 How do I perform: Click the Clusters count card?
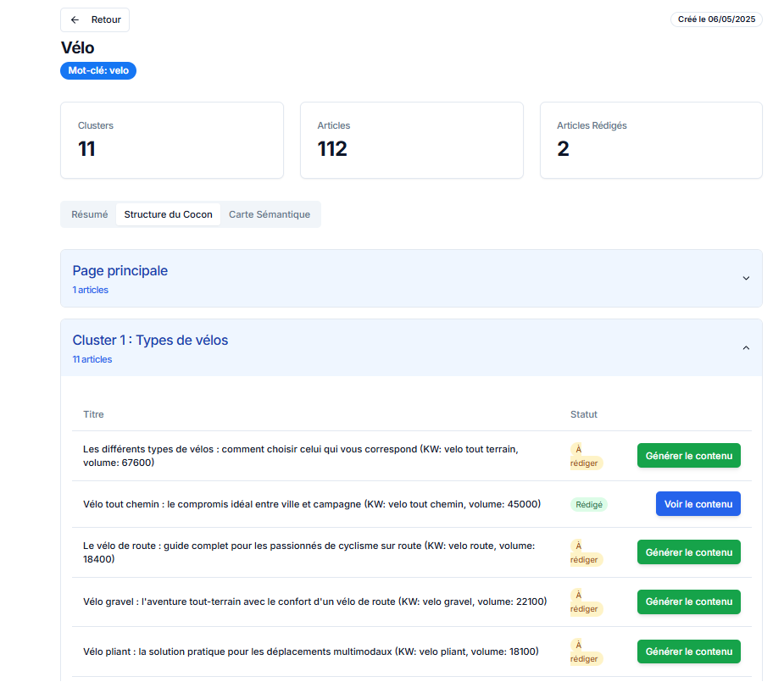point(172,141)
